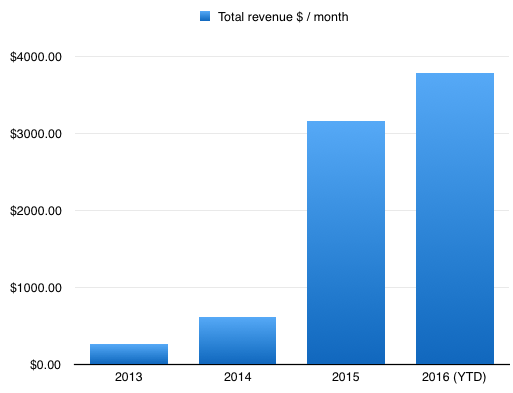Select the 2016 (YTD) axis label
The image size is (513, 393).
pos(454,377)
